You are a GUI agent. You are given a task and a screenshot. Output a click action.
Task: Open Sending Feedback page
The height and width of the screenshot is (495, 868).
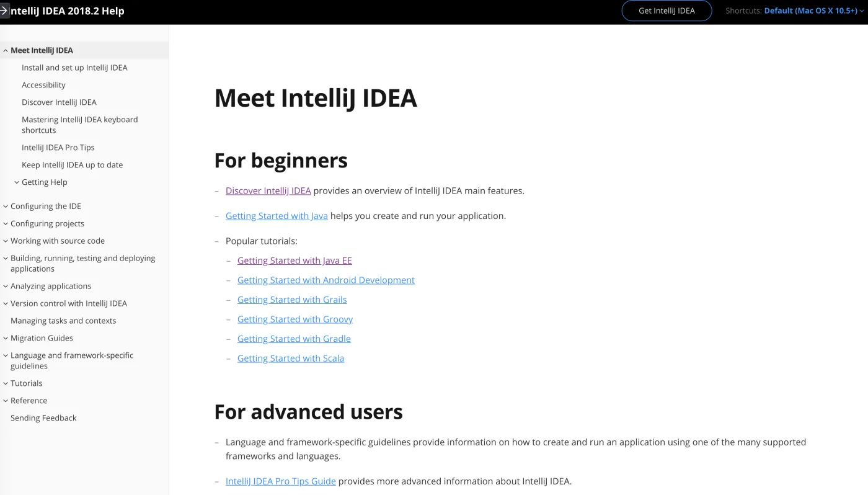[43, 419]
